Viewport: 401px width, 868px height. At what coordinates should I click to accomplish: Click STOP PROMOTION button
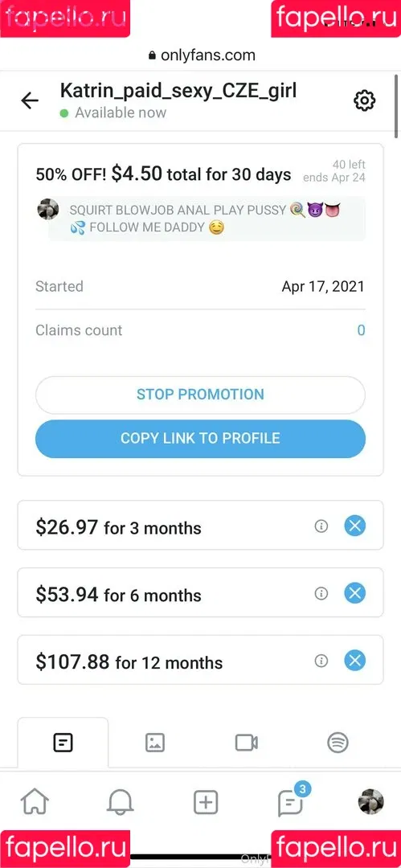201,395
